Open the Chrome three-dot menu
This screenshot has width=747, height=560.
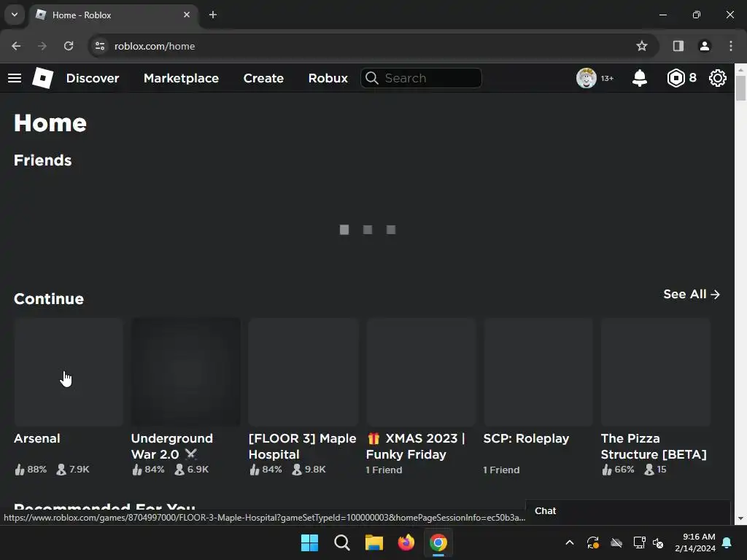730,46
